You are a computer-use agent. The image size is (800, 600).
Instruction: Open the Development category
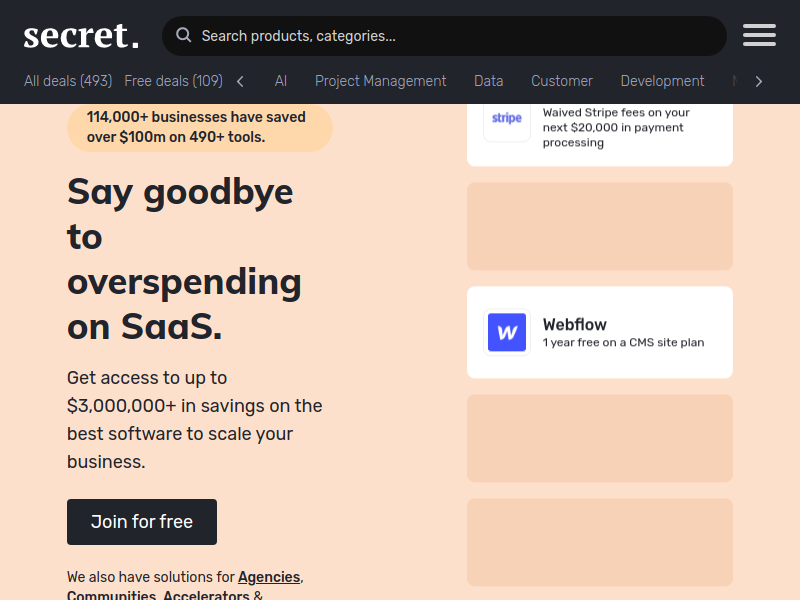tap(662, 81)
